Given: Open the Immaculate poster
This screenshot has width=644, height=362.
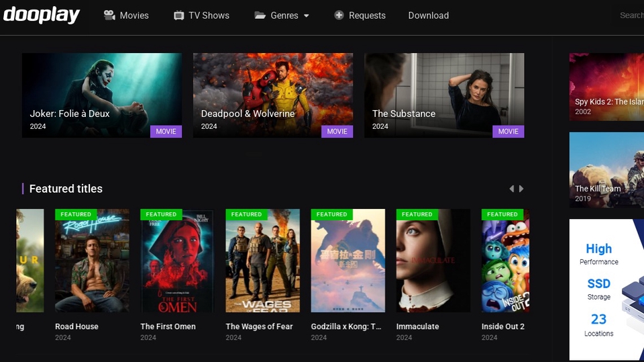Looking at the screenshot, I should point(433,261).
